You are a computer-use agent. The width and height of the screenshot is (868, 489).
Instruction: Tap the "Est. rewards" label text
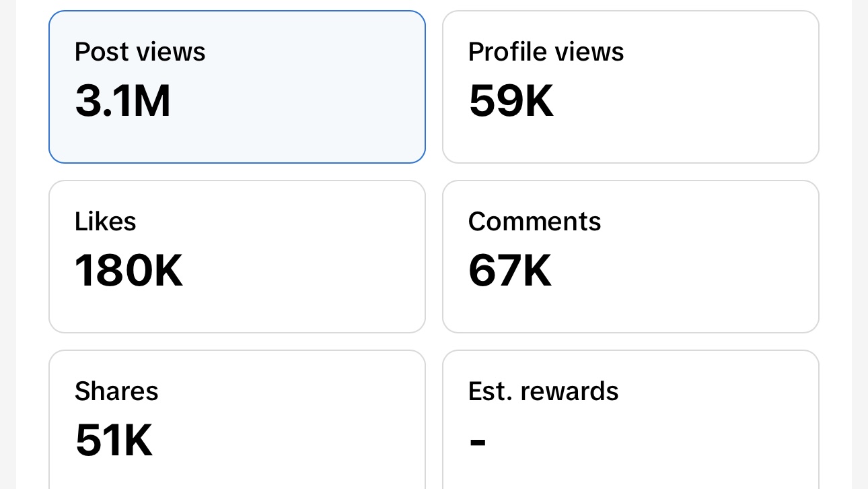(x=543, y=391)
